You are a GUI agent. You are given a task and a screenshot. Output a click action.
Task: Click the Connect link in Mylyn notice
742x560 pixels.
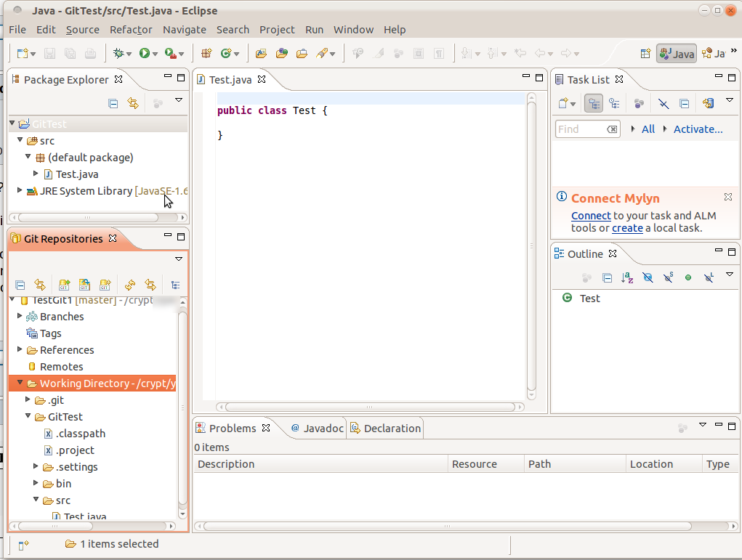(591, 216)
